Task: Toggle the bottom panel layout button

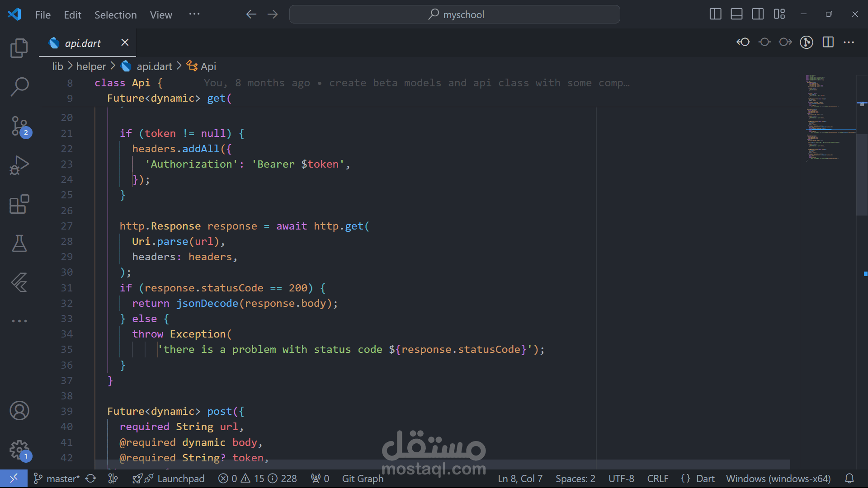Action: click(x=736, y=14)
